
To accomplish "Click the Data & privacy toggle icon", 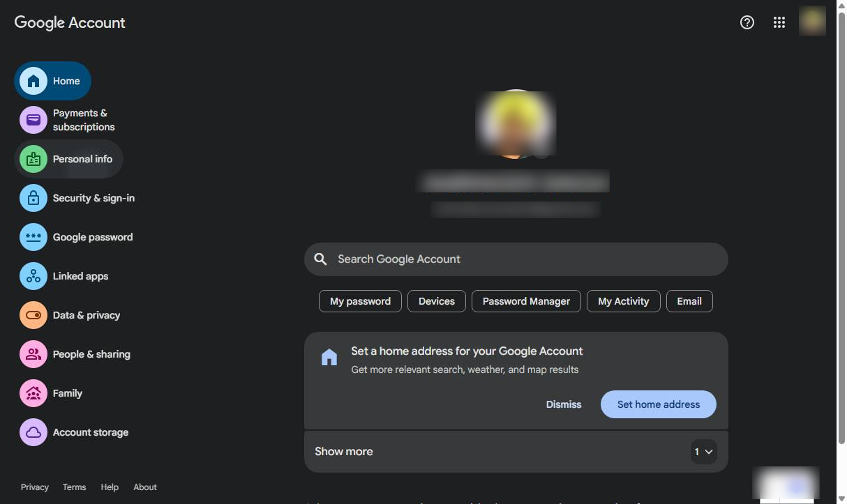I will pyautogui.click(x=33, y=315).
